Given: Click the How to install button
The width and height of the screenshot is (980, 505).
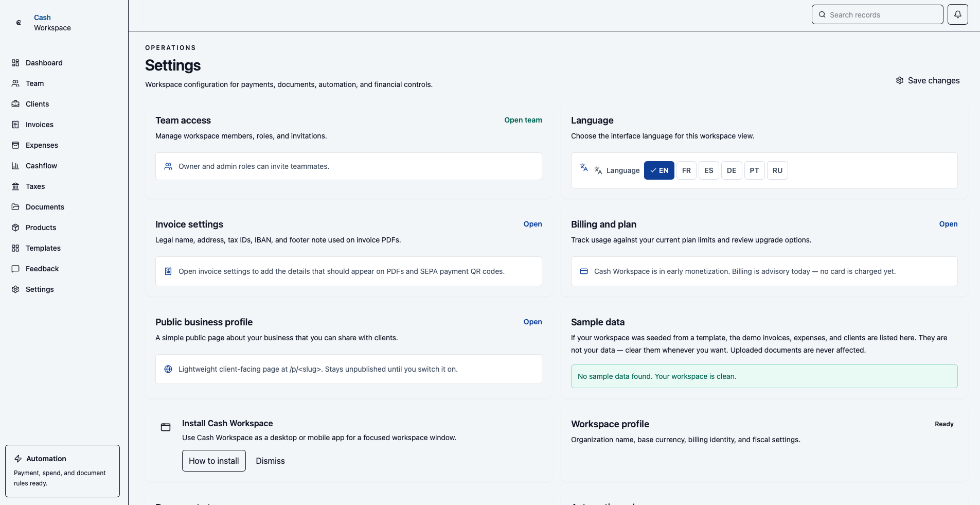Looking at the screenshot, I should 214,461.
